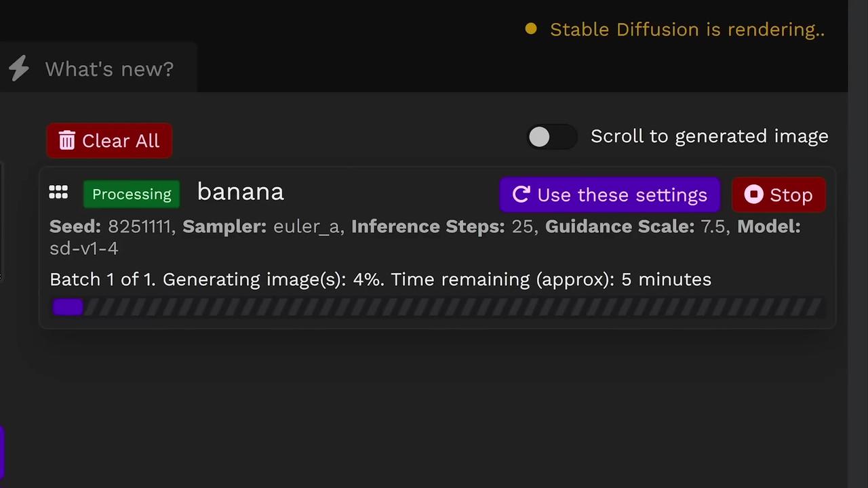Click the yellow rendering status dot

click(531, 28)
